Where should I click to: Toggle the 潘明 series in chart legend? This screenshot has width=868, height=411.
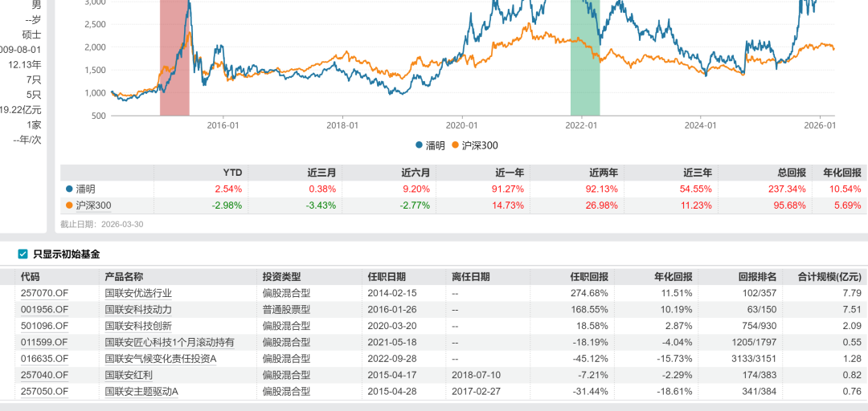[x=431, y=145]
